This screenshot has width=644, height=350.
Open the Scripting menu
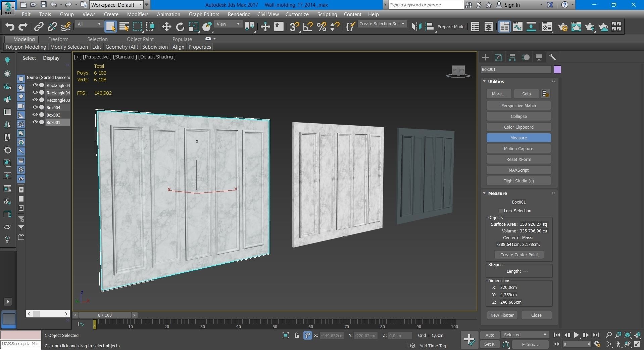327,14
